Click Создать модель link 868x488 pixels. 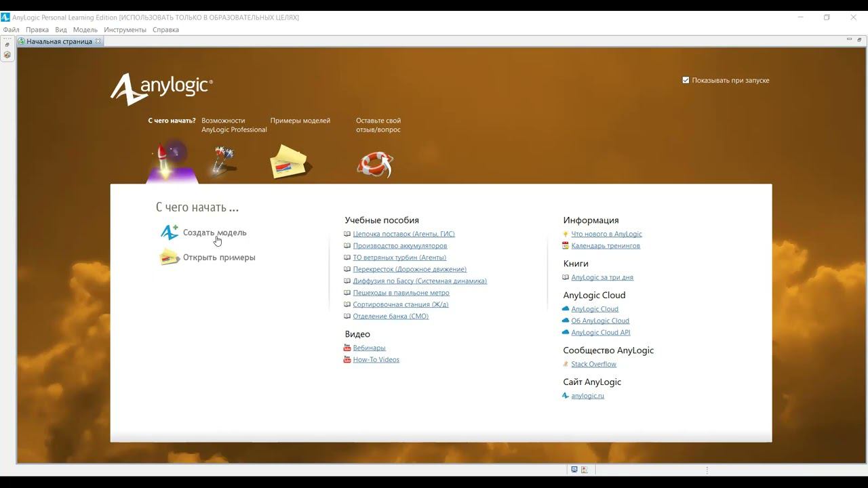215,232
